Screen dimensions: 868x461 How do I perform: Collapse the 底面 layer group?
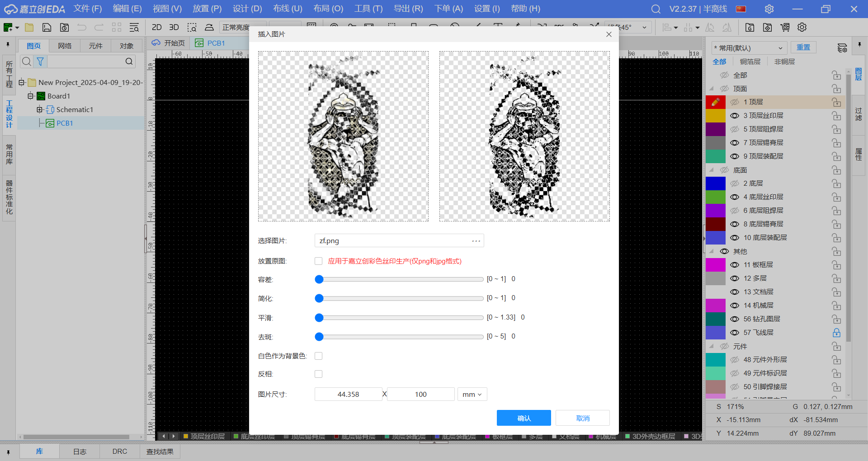click(712, 170)
